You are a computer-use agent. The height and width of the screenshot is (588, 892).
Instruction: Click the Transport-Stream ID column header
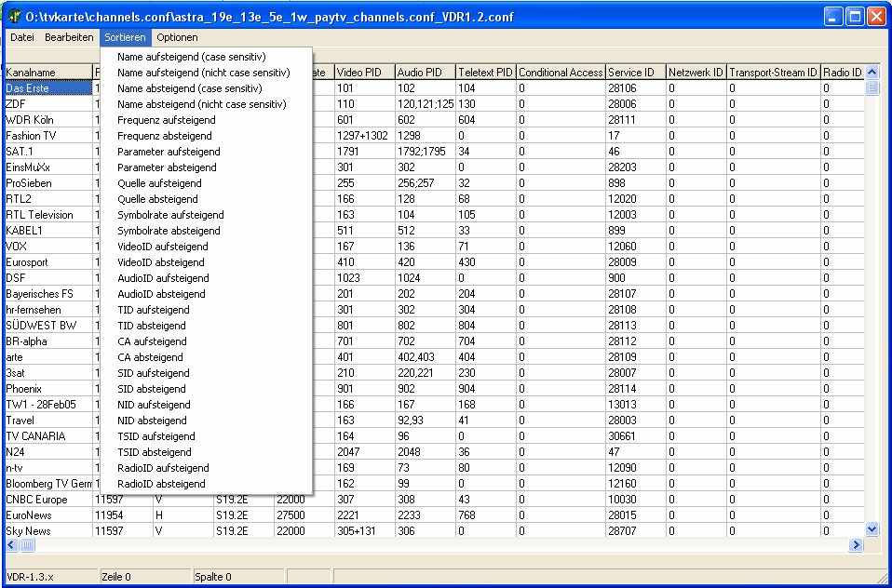coord(773,73)
